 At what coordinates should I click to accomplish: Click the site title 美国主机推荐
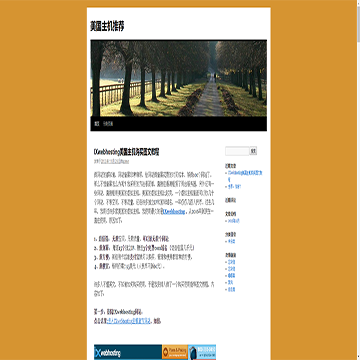(x=107, y=27)
